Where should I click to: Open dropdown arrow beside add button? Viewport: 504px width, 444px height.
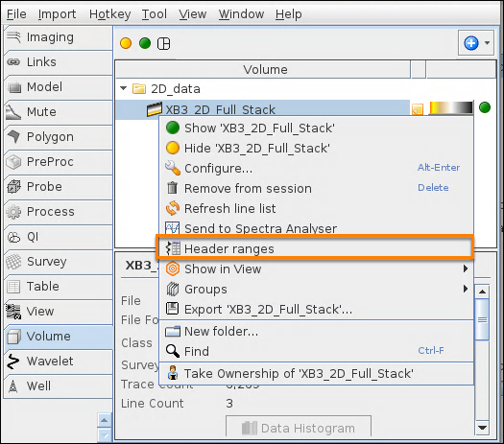488,43
